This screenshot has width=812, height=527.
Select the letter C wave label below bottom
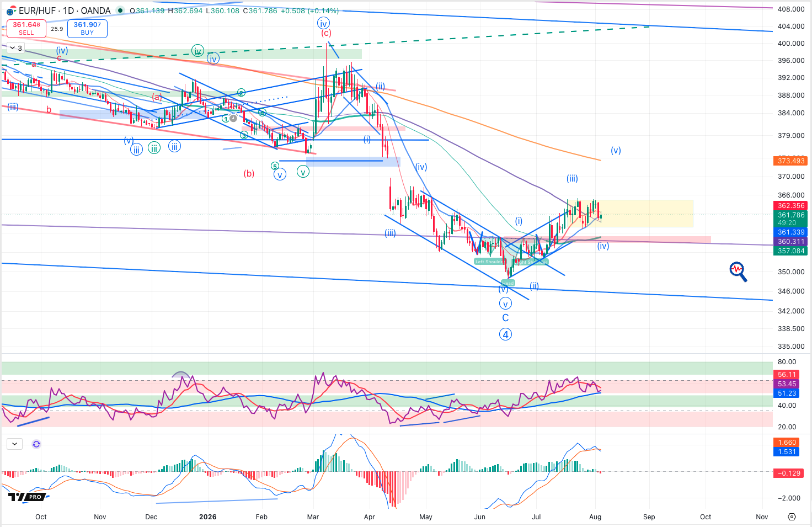pos(505,318)
